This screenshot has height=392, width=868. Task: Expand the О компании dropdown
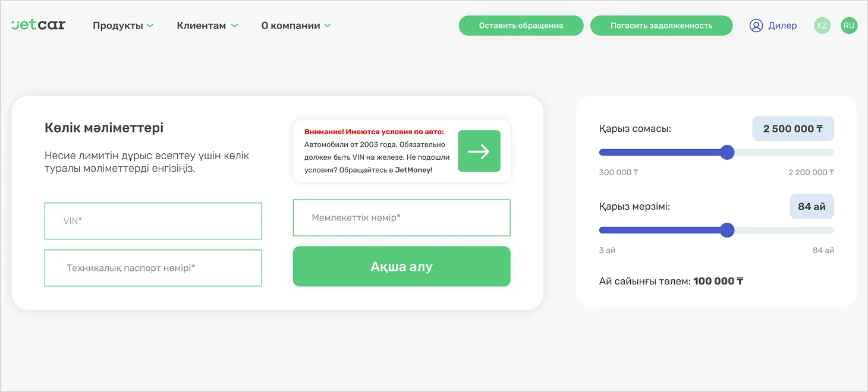point(295,25)
